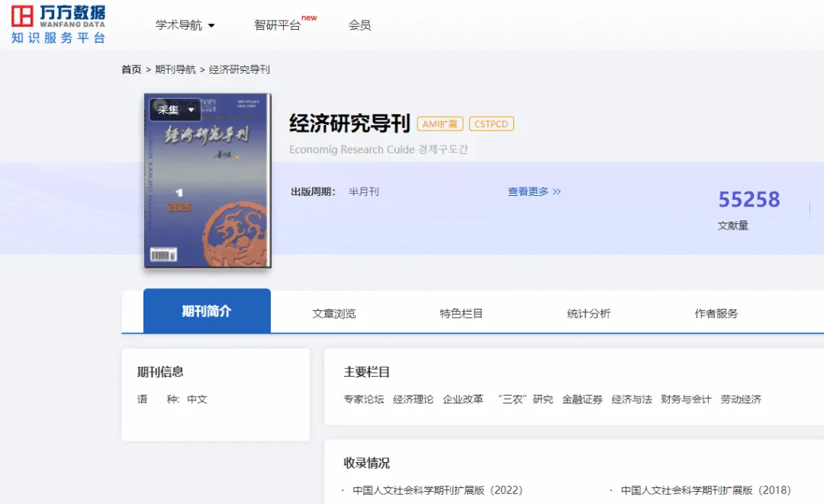The width and height of the screenshot is (824, 504).
Task: Click the 经济理论 column entry
Action: click(x=413, y=400)
